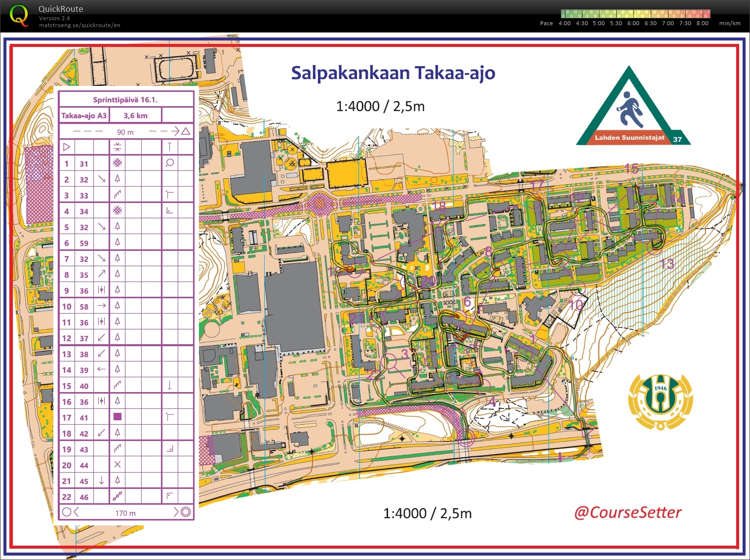750x560 pixels.
Task: Click control code 42 in row 18
Action: (x=84, y=434)
